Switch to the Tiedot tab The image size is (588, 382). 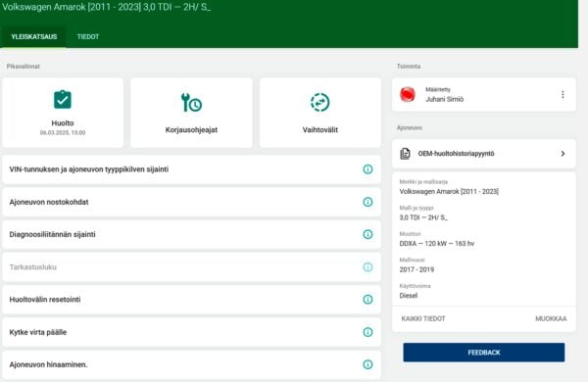click(x=88, y=37)
